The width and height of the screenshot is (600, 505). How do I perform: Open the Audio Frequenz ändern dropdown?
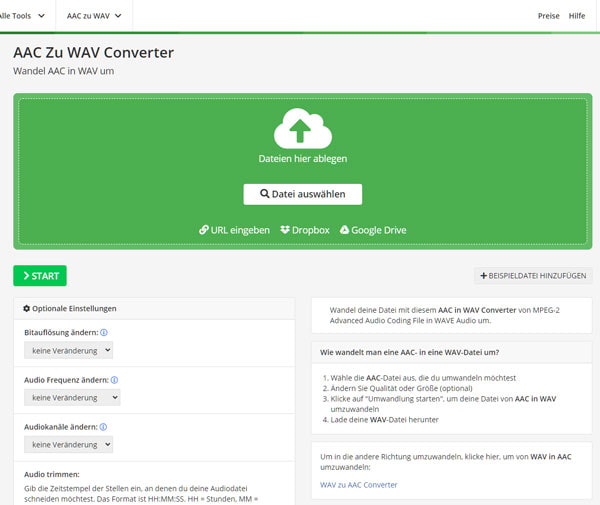pos(72,397)
